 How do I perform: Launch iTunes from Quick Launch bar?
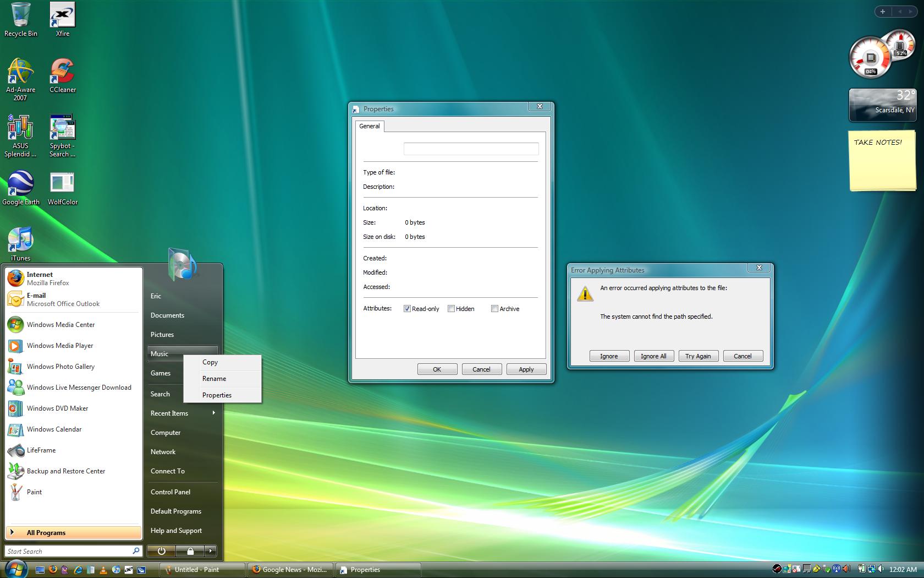[x=116, y=570]
